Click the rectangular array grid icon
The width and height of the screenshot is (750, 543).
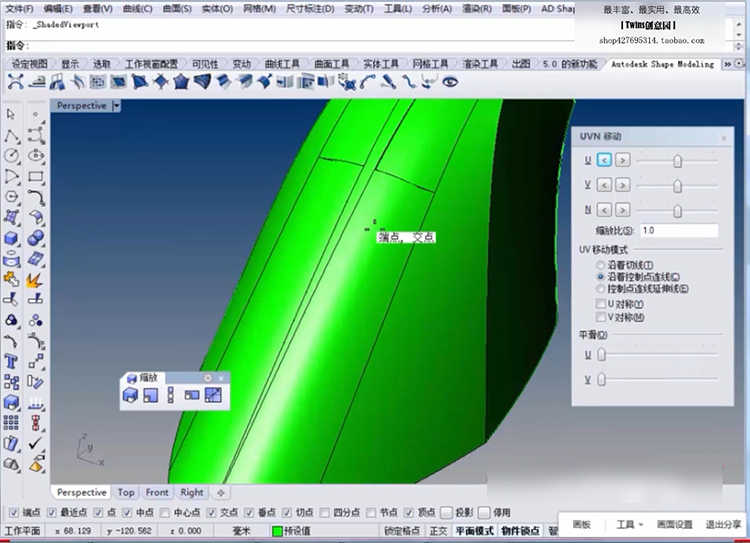click(x=11, y=423)
